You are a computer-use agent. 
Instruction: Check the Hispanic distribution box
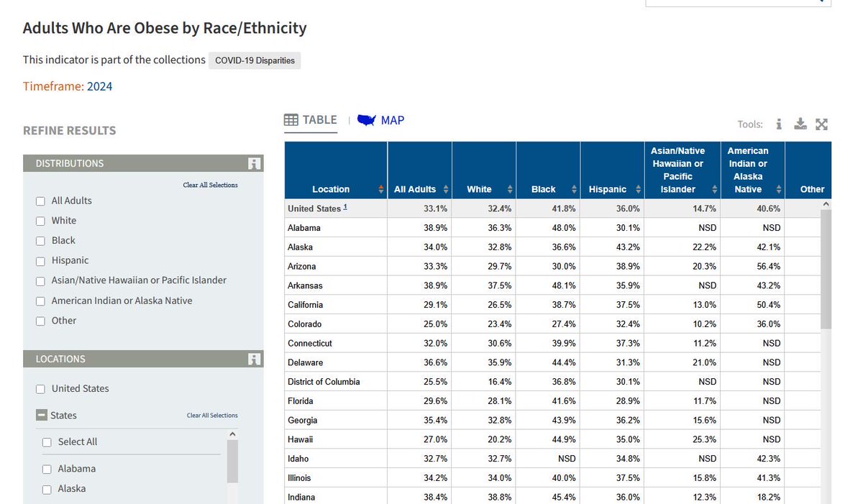[x=41, y=261]
